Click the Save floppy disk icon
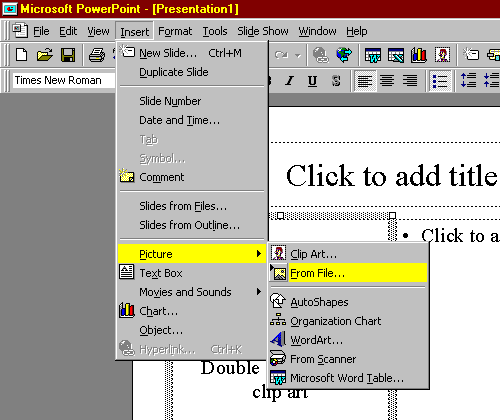This screenshot has width=500, height=420. [x=68, y=55]
